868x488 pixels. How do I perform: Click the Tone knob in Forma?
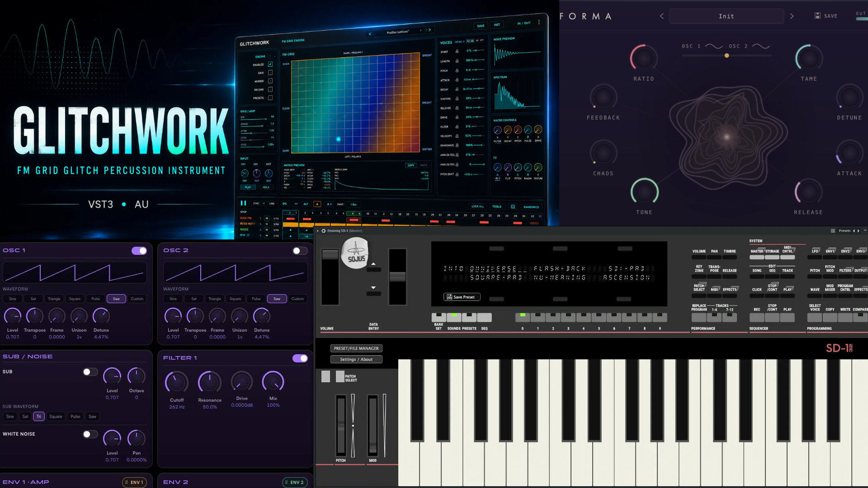tap(645, 192)
